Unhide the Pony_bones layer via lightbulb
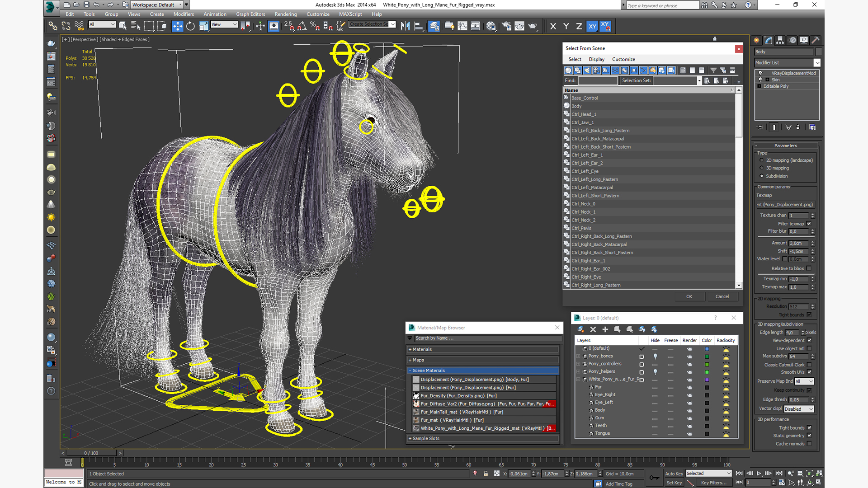The width and height of the screenshot is (868, 488). pyautogui.click(x=655, y=357)
